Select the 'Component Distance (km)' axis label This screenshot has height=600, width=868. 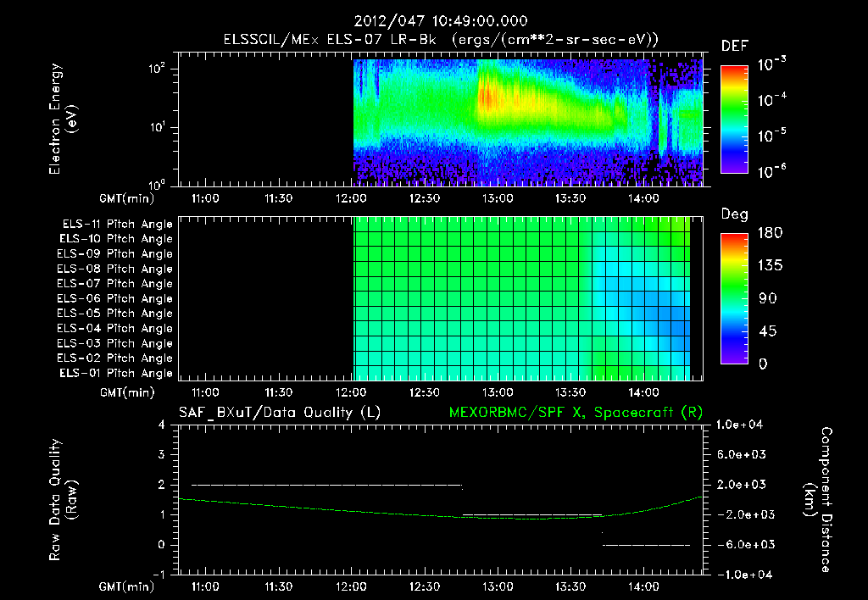(818, 500)
